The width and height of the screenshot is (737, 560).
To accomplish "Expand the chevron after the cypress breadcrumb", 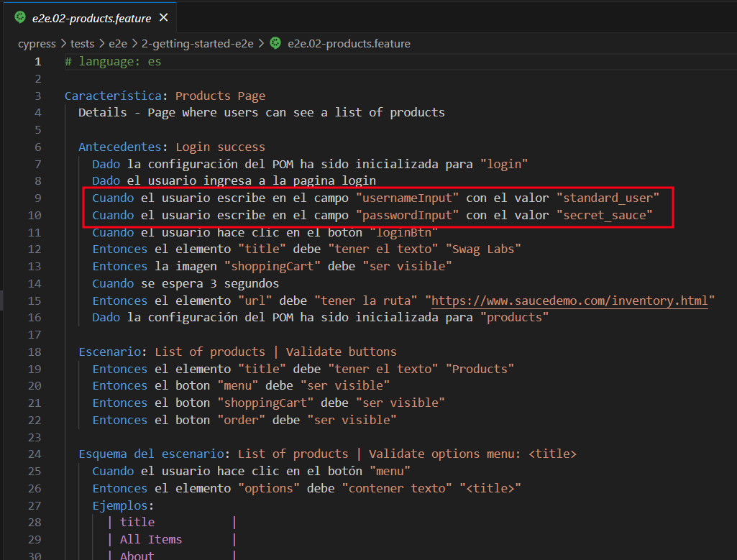I will pos(63,44).
